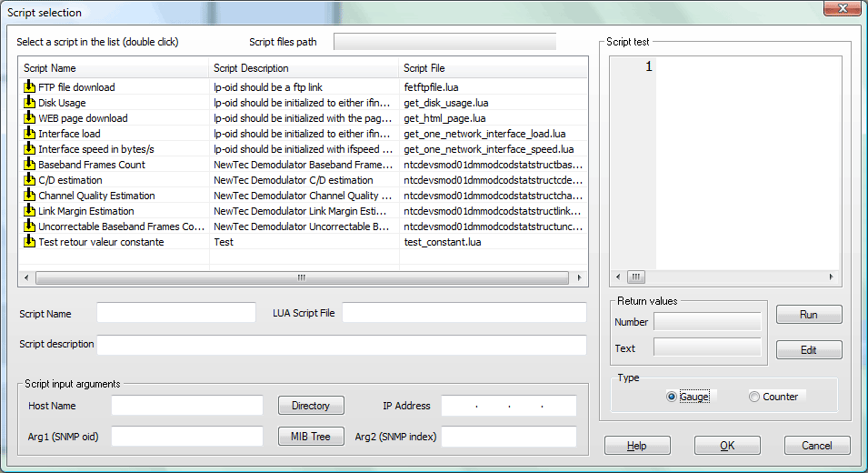Screen dimensions: 868x473
Task: Click the C/D estimation script icon
Action: (29, 180)
